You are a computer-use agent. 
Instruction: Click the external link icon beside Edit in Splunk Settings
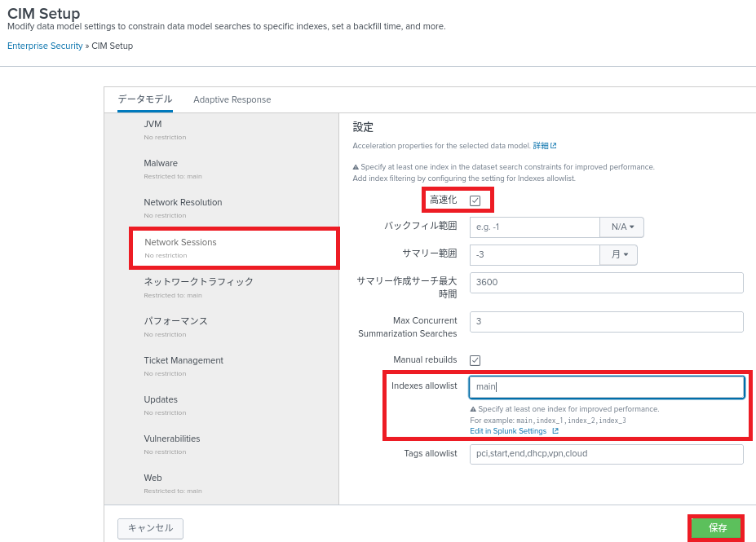555,431
